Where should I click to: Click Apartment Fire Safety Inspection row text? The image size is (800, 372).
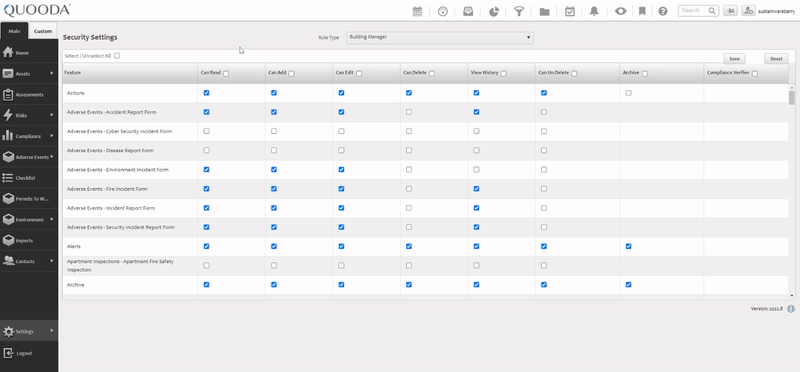[120, 265]
